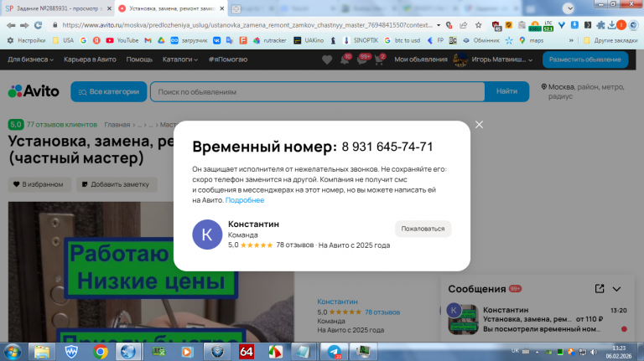Open the 78 отзывов link under Константин

tap(382, 312)
